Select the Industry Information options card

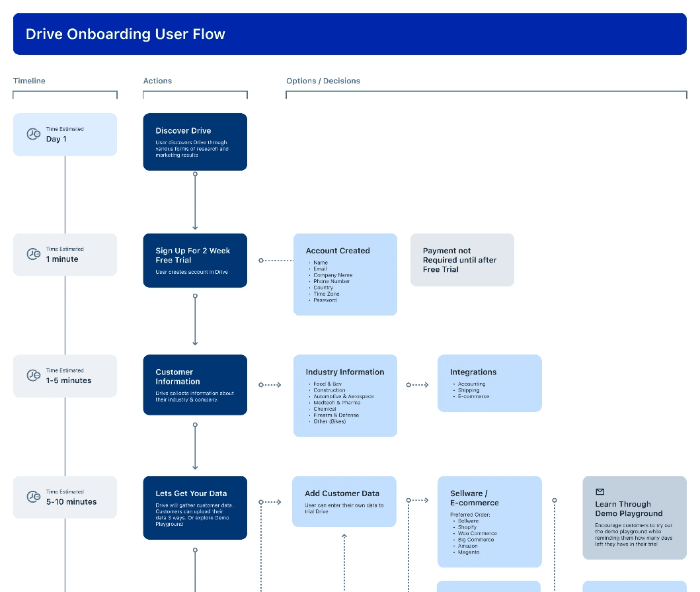(345, 395)
